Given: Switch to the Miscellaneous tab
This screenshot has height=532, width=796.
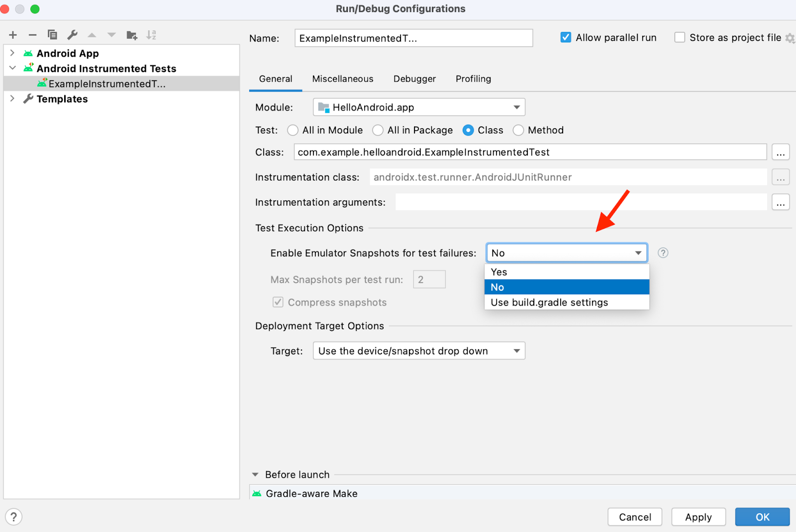Looking at the screenshot, I should coord(343,79).
